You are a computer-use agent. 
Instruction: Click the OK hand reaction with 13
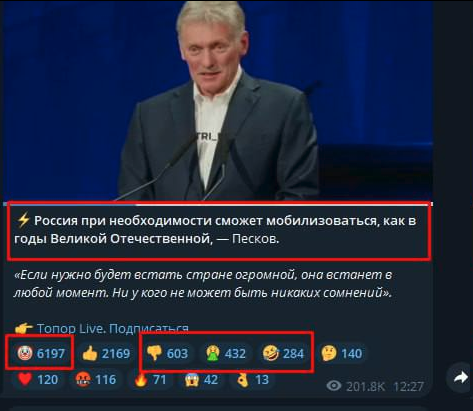[x=253, y=379]
